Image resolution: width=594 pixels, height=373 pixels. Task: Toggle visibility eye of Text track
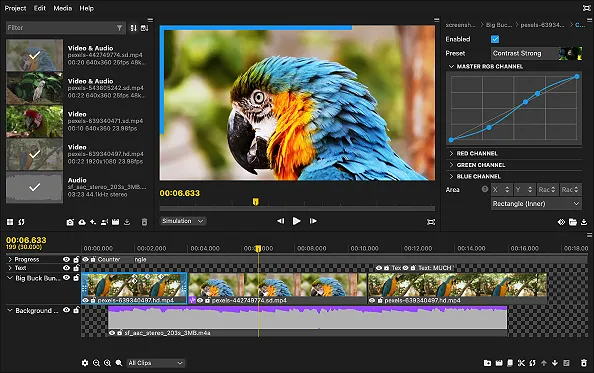pos(66,268)
